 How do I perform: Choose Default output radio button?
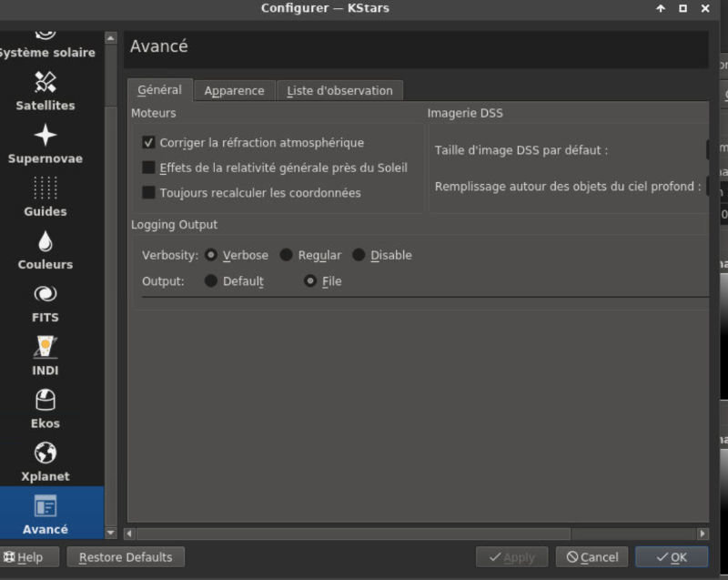pyautogui.click(x=211, y=281)
